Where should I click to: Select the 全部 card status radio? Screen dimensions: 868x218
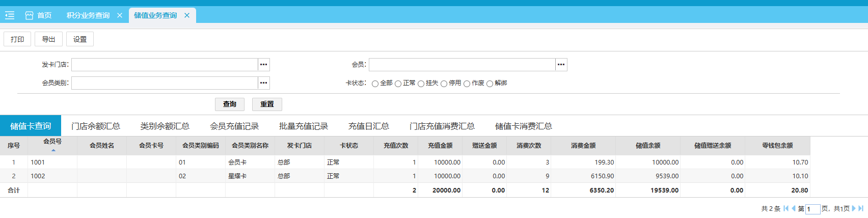[375, 84]
